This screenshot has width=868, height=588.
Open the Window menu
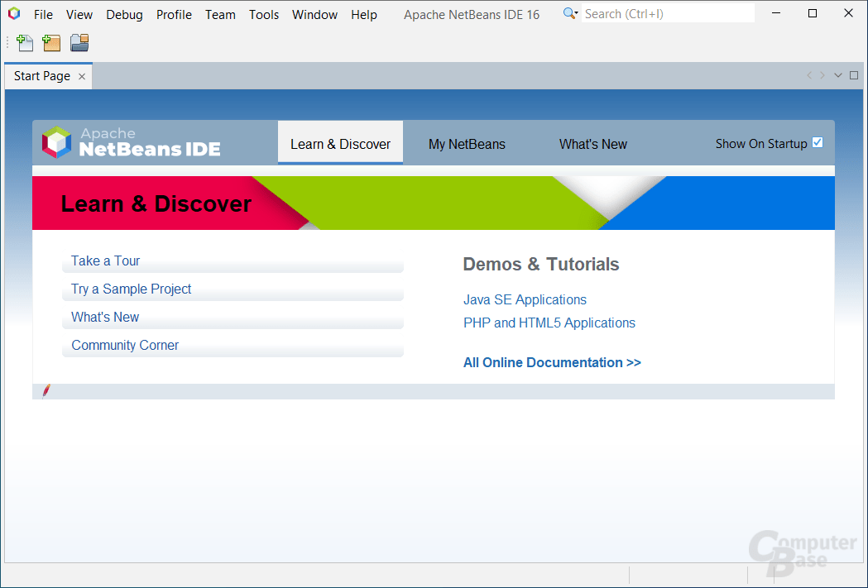coord(314,14)
